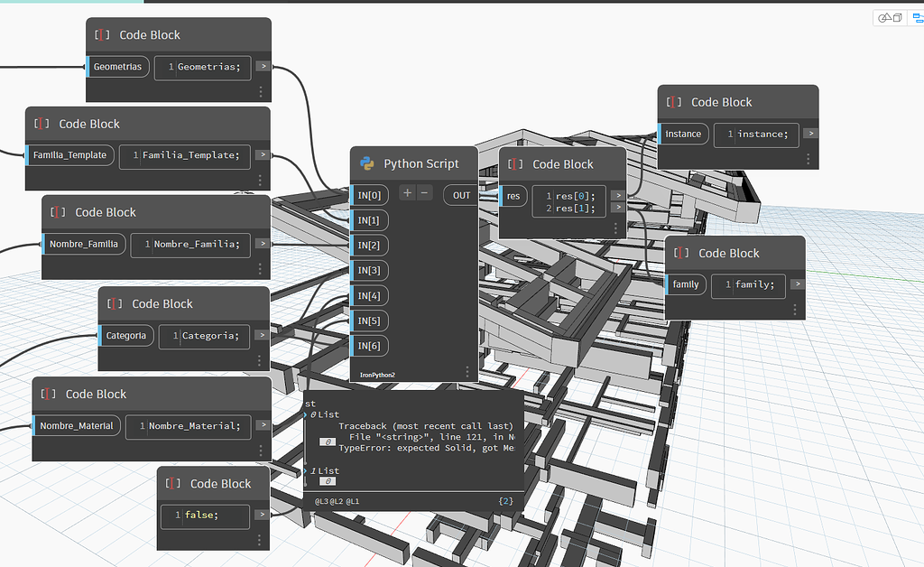Toggle the @L1 level in the watch bubble
The height and width of the screenshot is (567, 924).
(352, 500)
